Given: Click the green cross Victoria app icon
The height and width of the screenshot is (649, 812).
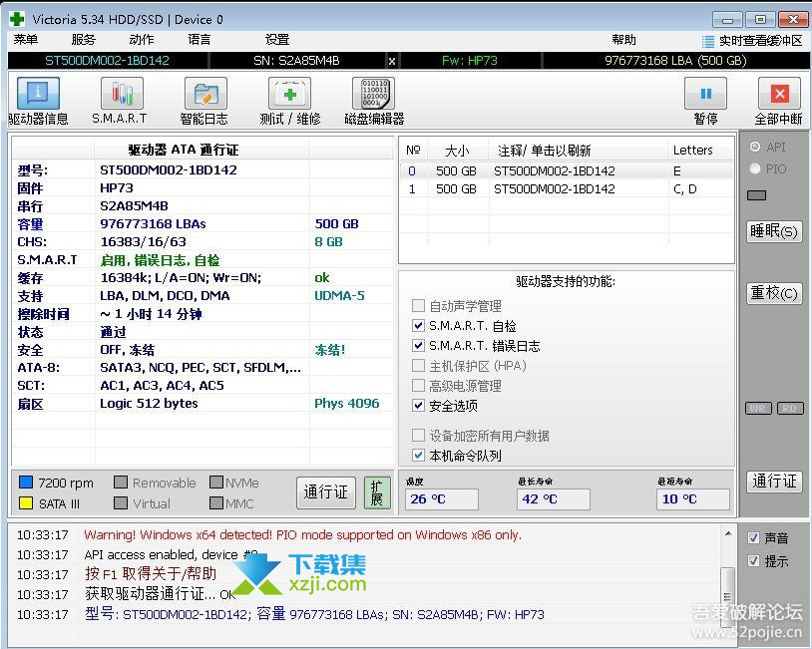Looking at the screenshot, I should point(17,19).
